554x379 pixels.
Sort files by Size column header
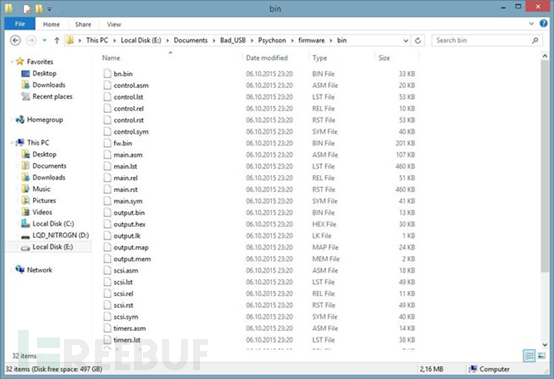point(384,58)
